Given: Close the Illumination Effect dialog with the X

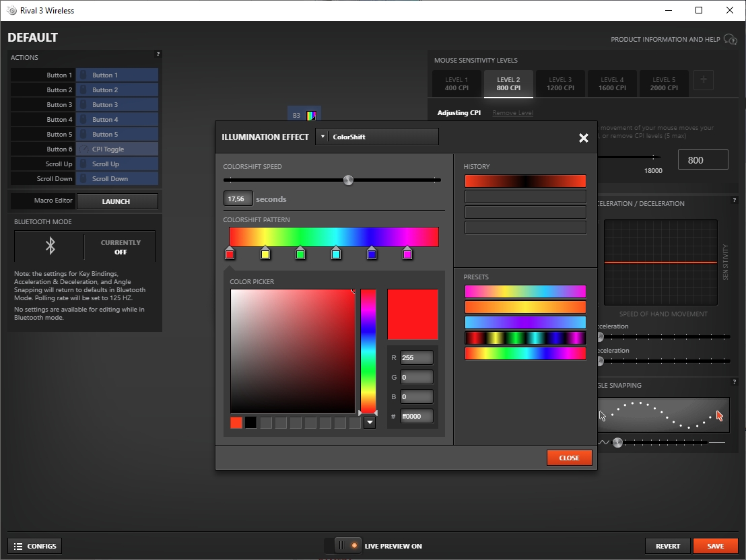Looking at the screenshot, I should pos(583,138).
